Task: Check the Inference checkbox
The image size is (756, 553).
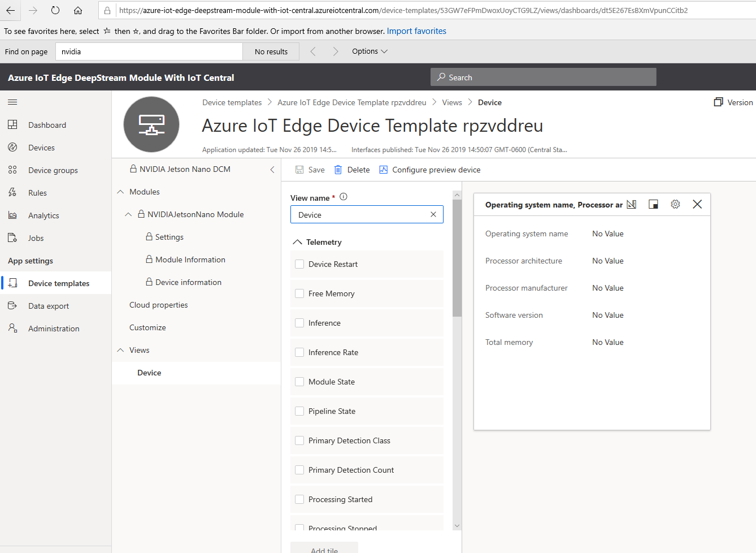Action: tap(299, 323)
